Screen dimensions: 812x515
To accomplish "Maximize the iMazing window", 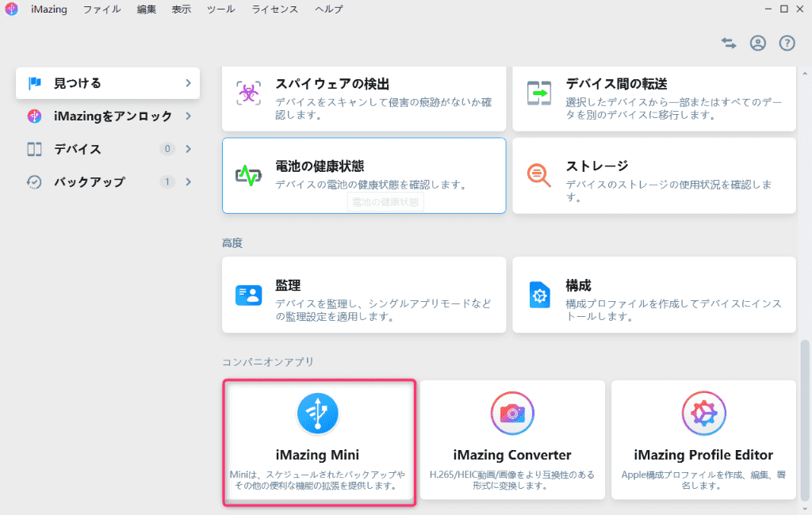I will tap(784, 9).
